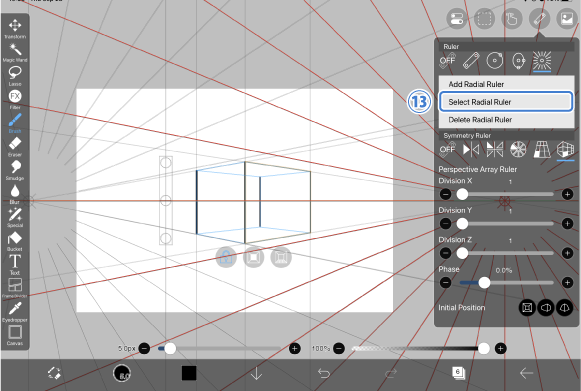Choose the Lasso tool
581x391 pixels.
[15, 75]
